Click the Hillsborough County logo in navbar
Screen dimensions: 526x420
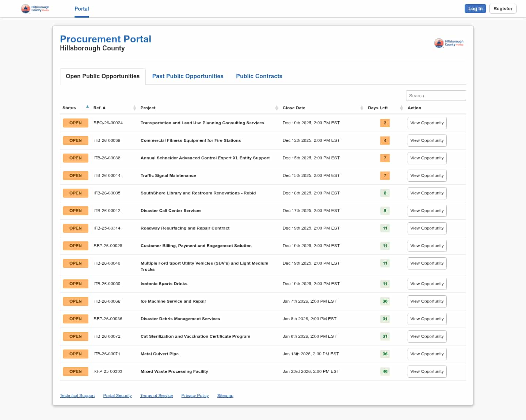(x=35, y=9)
